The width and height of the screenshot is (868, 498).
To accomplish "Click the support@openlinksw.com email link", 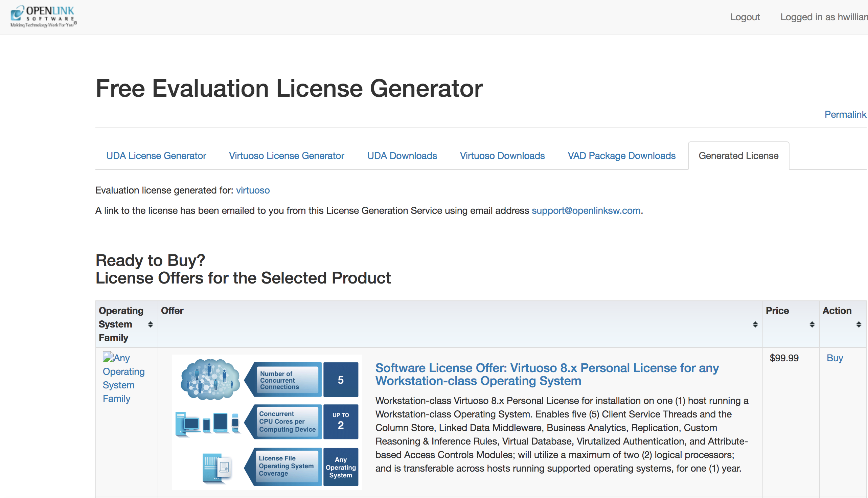I will [586, 210].
